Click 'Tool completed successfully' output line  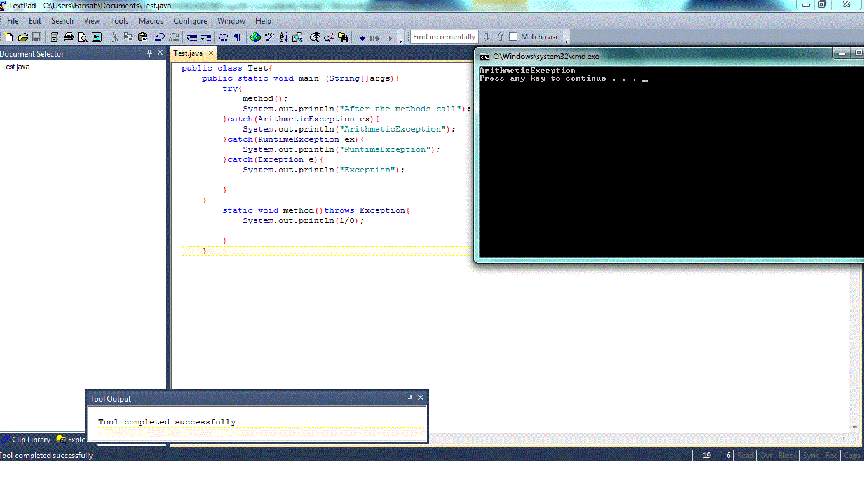tap(167, 422)
